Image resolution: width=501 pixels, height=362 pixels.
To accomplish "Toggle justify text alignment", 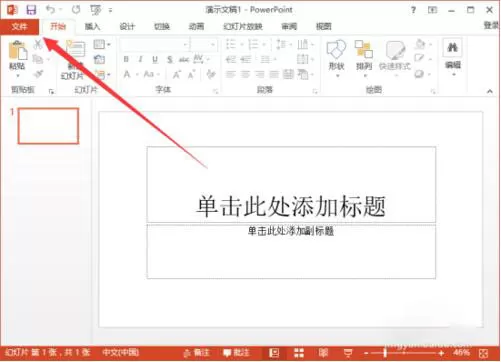I will coord(274,74).
